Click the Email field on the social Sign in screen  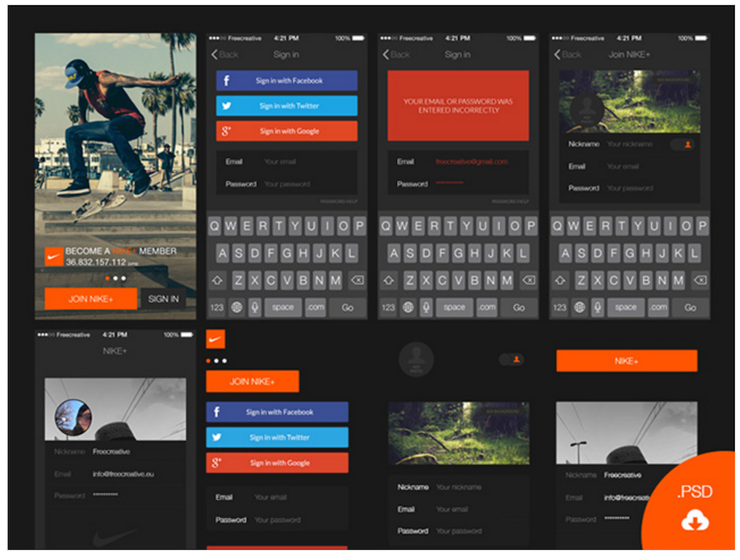(287, 162)
